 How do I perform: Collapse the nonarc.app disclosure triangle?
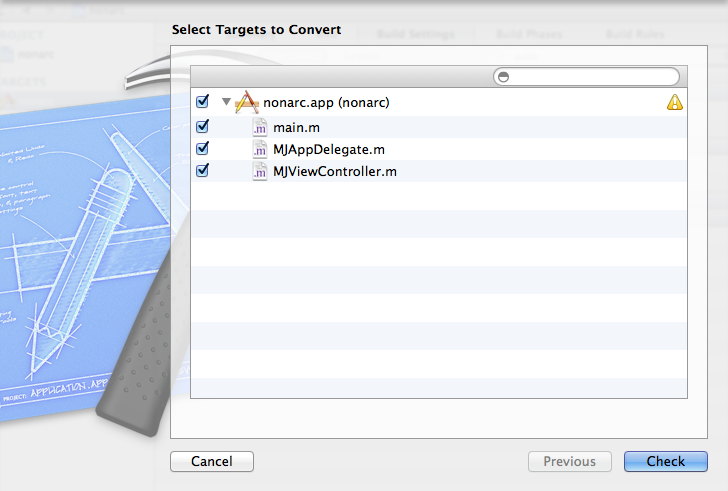tap(226, 102)
